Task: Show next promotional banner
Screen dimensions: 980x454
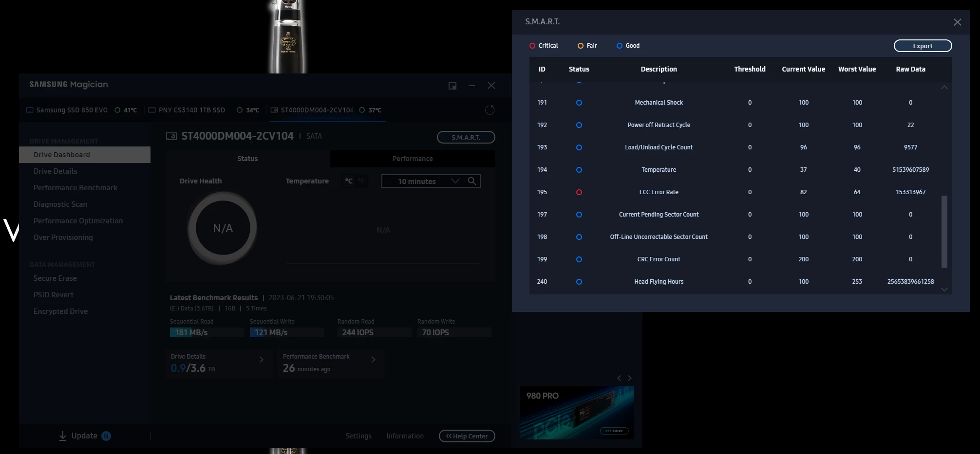Action: (629, 378)
